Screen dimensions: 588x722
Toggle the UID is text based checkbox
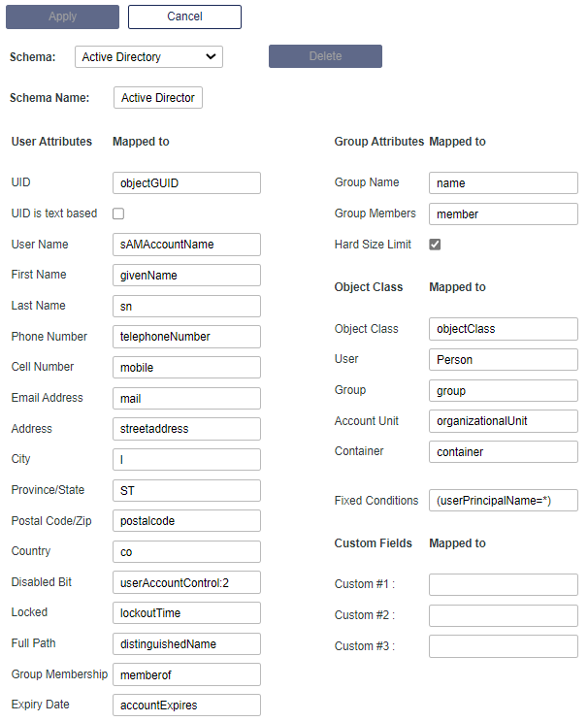(118, 213)
